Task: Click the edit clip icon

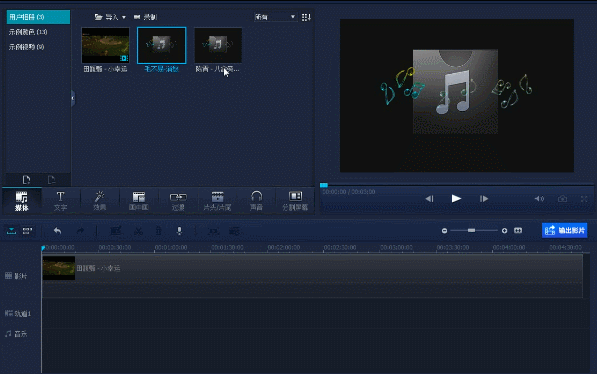Action: point(116,231)
